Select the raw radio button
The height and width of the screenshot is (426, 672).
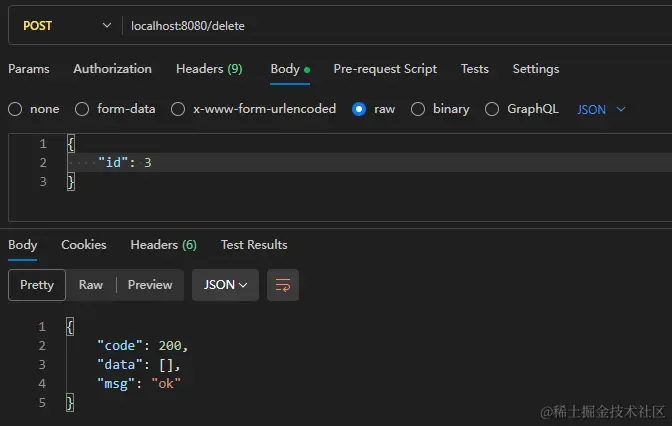pyautogui.click(x=359, y=109)
